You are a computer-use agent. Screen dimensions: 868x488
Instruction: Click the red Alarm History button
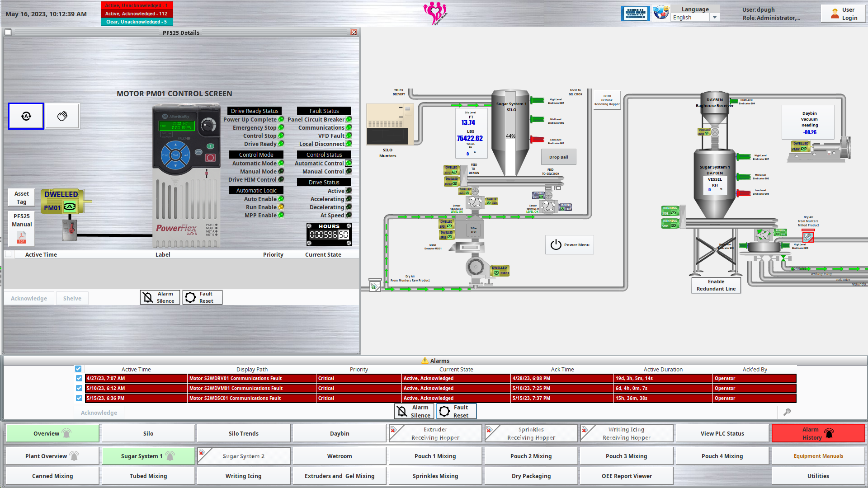tap(818, 433)
